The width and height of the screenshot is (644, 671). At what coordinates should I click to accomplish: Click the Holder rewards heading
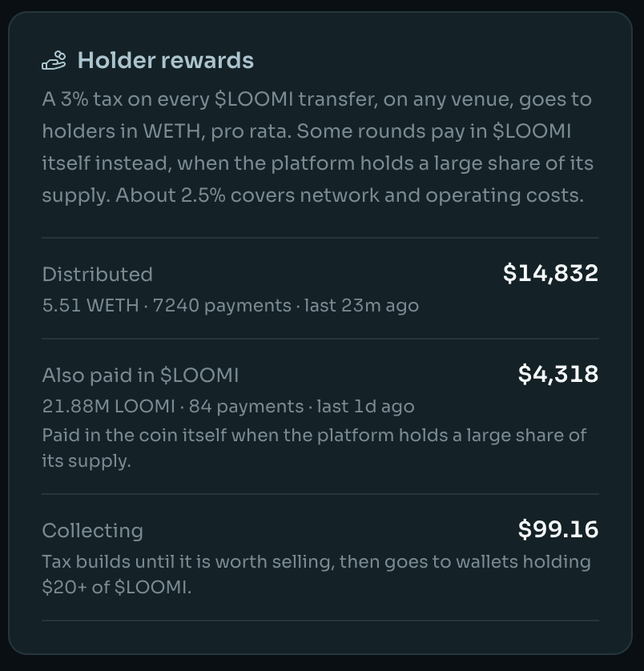click(x=165, y=60)
